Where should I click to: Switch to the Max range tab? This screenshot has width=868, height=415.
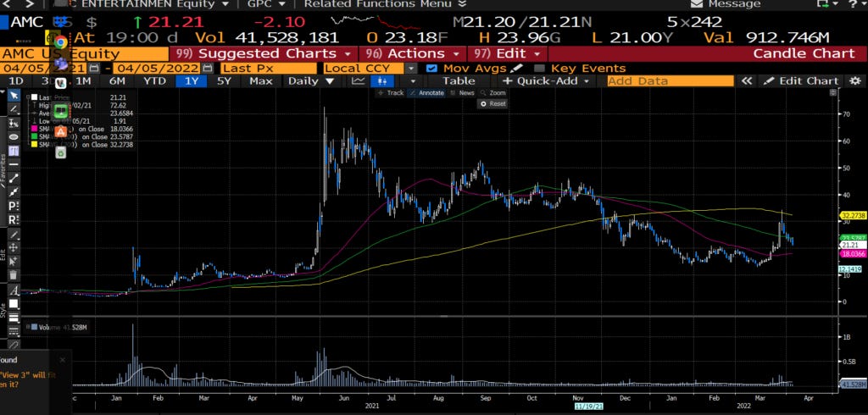coord(260,80)
